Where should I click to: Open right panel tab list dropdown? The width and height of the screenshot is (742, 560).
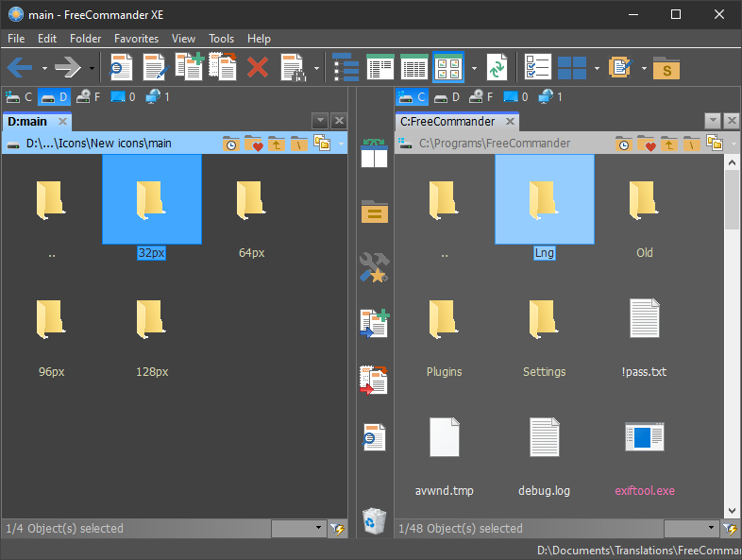pos(713,121)
